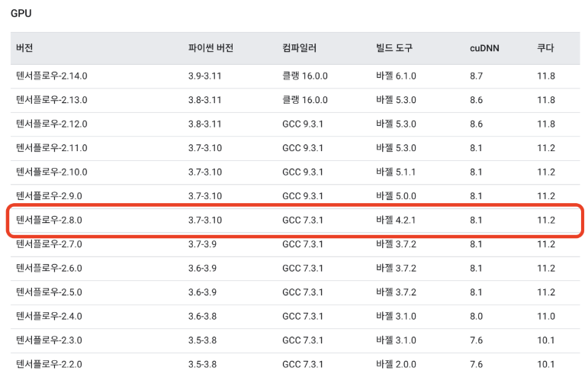Select the 텐서플로우-2.9.0 version cell

[49, 196]
